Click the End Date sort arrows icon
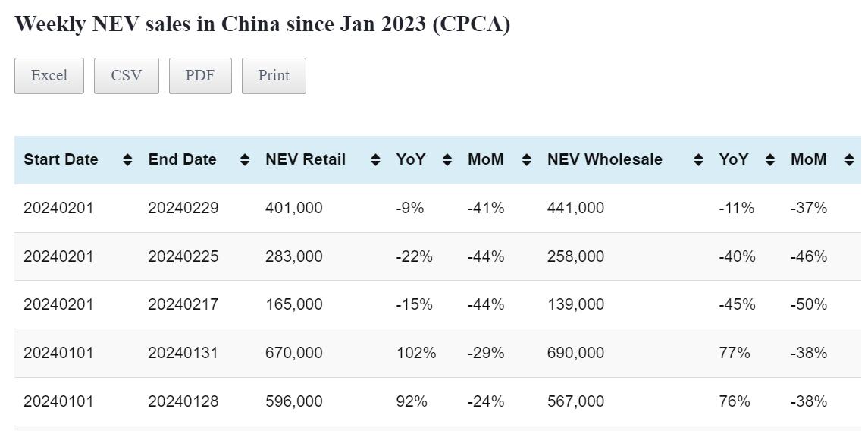 (245, 160)
